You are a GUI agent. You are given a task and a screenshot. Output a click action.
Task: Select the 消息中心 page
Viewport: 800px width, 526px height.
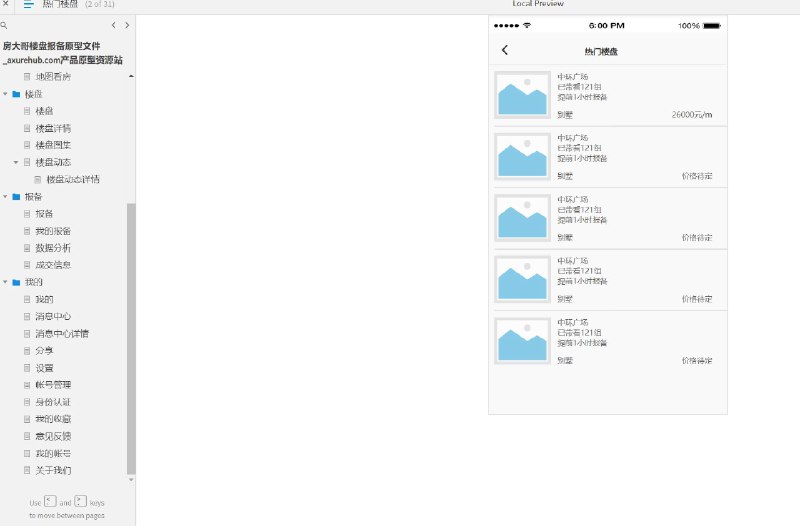click(53, 316)
